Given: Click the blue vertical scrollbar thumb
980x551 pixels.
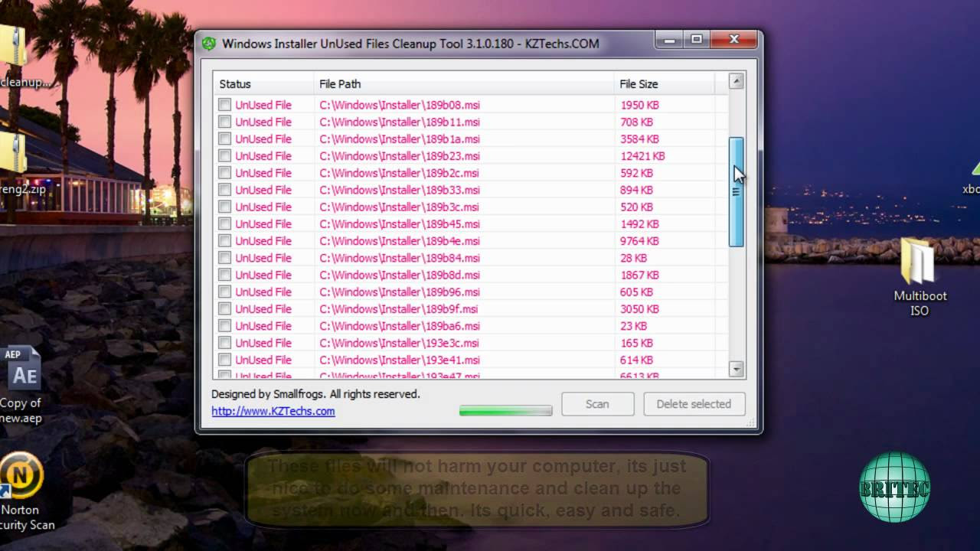Looking at the screenshot, I should click(x=737, y=192).
